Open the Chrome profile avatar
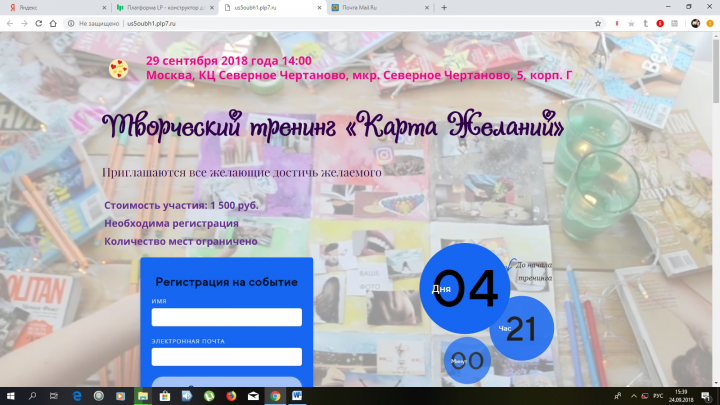The height and width of the screenshot is (405, 720). tap(695, 23)
